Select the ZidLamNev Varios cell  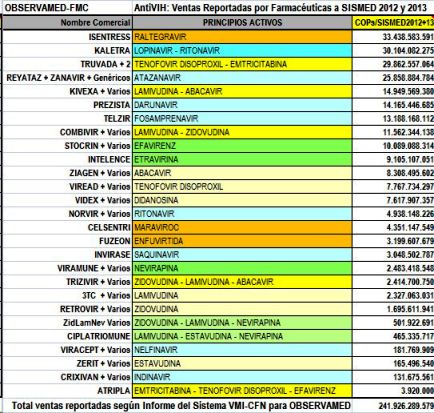pyautogui.click(x=68, y=323)
